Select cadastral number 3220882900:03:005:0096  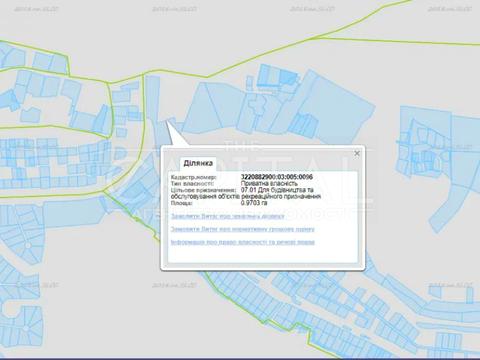[277, 177]
